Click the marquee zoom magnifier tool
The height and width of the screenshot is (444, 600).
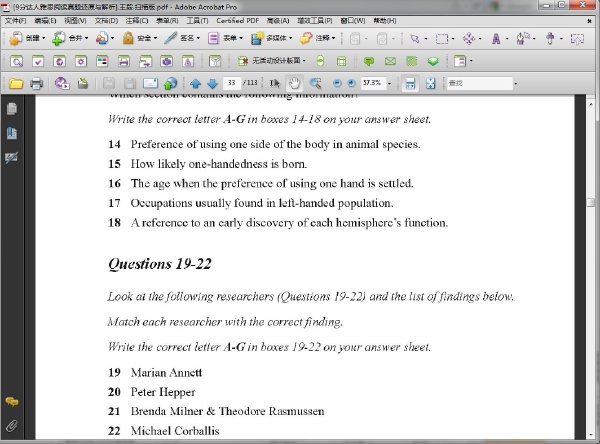pyautogui.click(x=316, y=83)
